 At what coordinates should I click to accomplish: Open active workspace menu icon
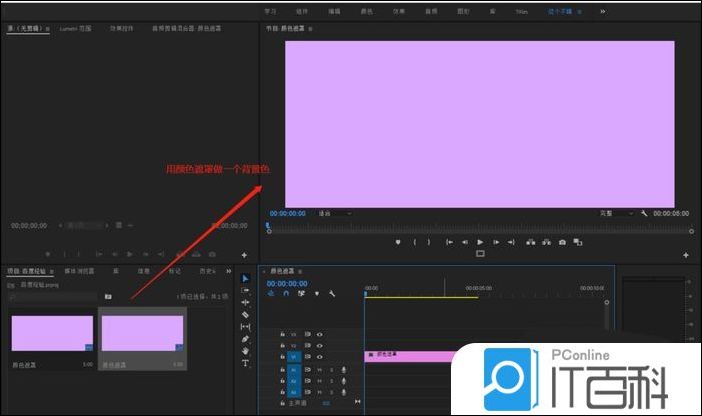(579, 12)
